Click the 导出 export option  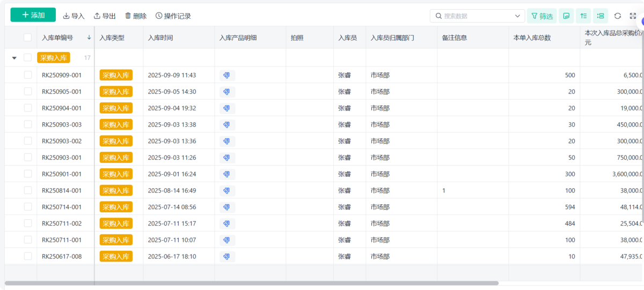pos(105,16)
